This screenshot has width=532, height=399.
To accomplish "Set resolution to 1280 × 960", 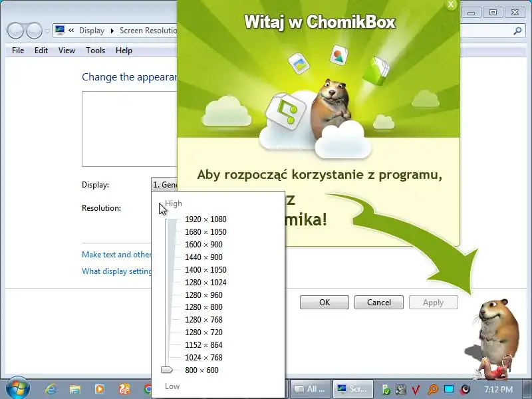I will click(203, 295).
